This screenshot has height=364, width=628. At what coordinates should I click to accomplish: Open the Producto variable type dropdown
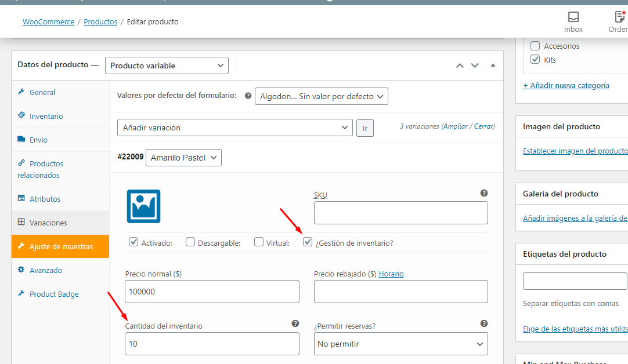coord(167,65)
